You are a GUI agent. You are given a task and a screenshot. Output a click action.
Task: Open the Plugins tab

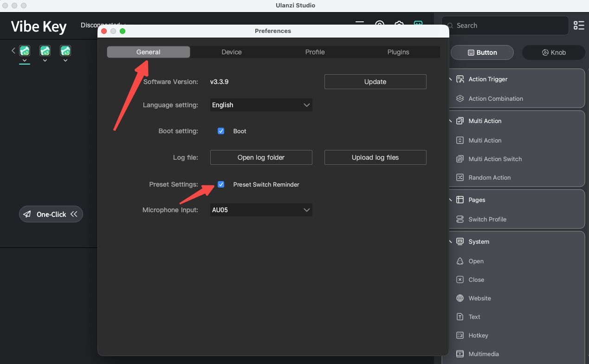(398, 52)
